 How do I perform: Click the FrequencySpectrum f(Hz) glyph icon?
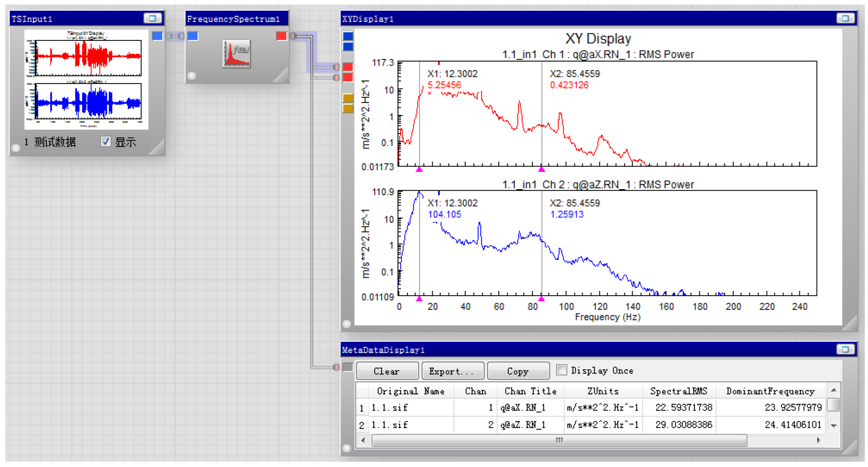pyautogui.click(x=237, y=53)
